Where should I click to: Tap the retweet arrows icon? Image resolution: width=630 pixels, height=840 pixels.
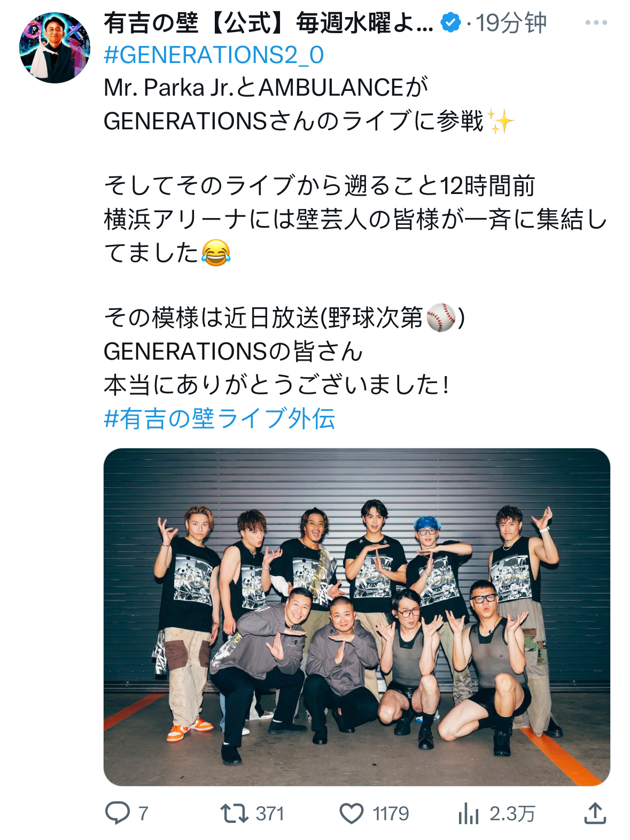point(235,813)
